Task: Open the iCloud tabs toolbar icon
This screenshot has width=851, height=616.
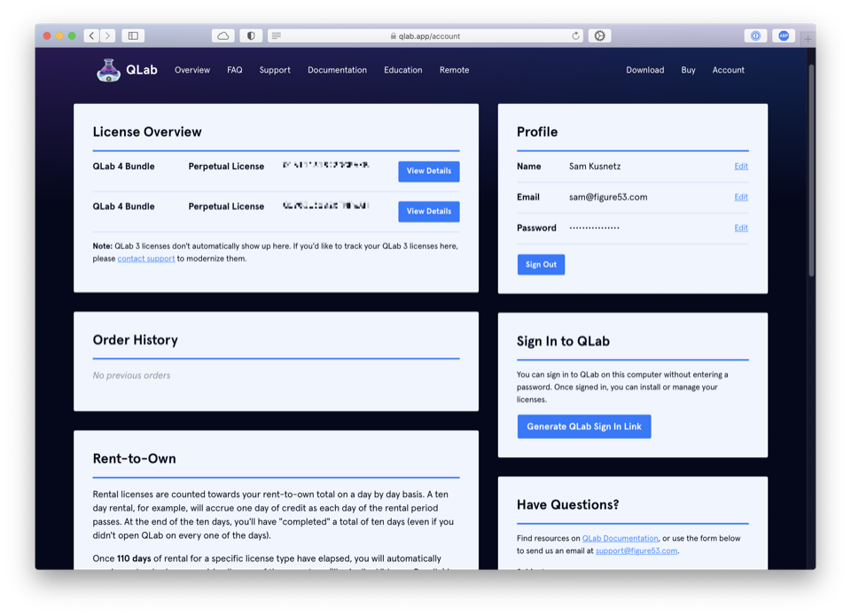Action: pyautogui.click(x=223, y=36)
